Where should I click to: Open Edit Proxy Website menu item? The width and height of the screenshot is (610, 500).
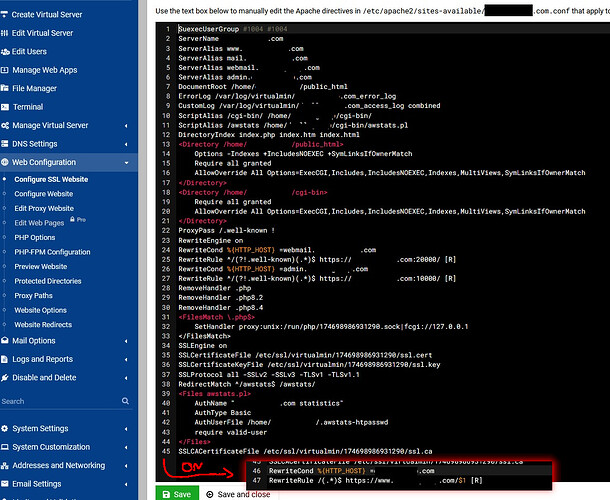44,208
